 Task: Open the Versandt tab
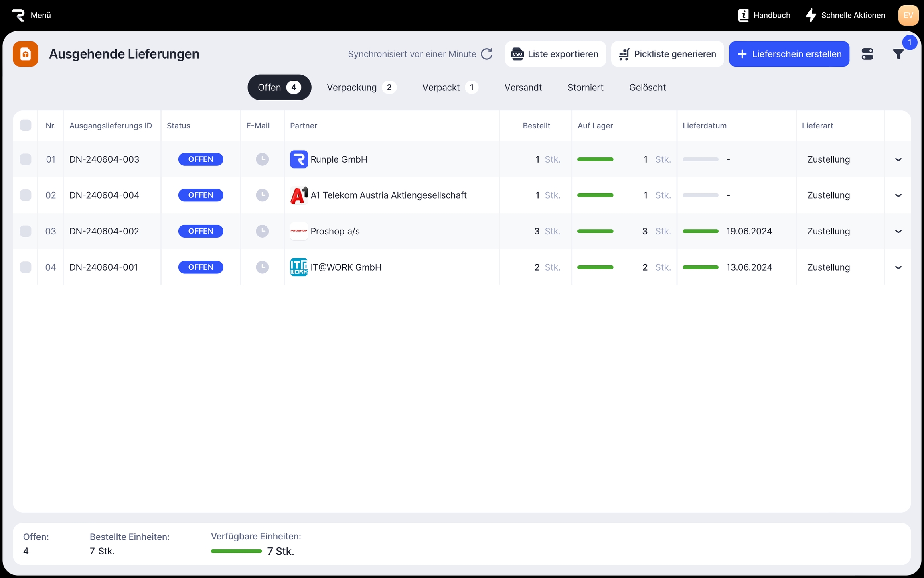click(523, 88)
